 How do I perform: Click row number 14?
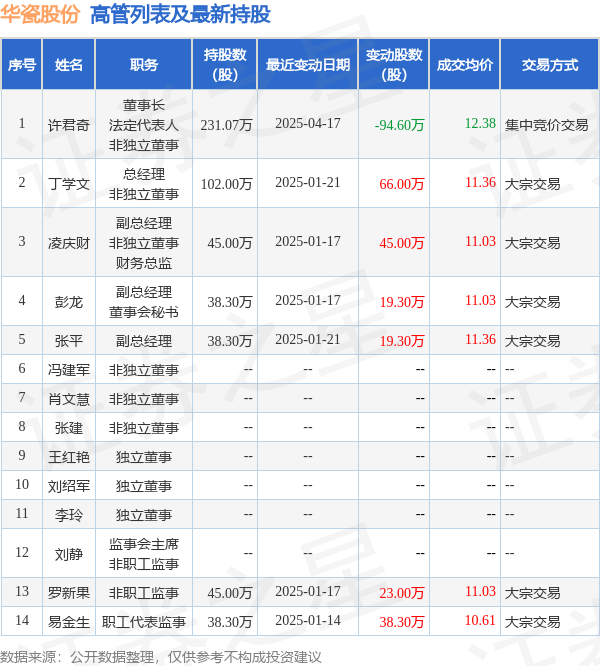22,620
